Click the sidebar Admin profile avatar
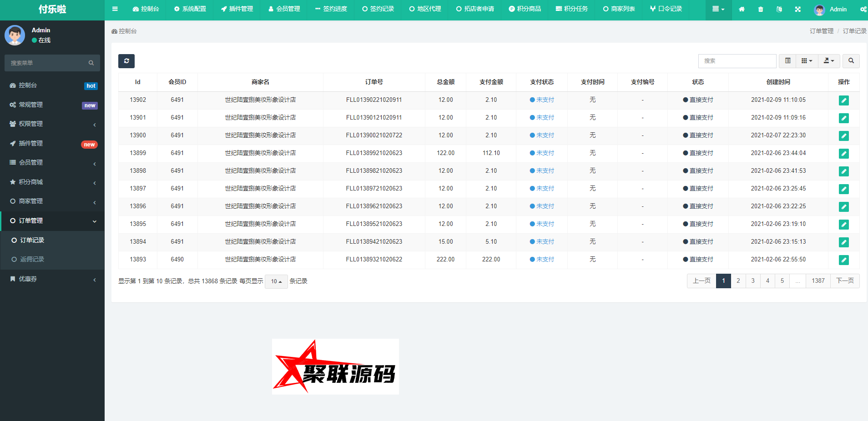The image size is (868, 421). (x=15, y=35)
